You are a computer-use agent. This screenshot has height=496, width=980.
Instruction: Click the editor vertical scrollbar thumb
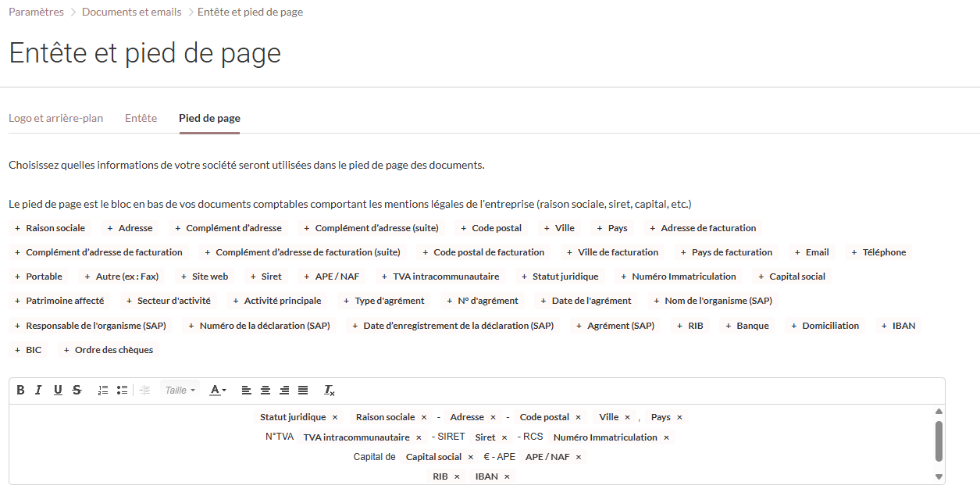939,441
